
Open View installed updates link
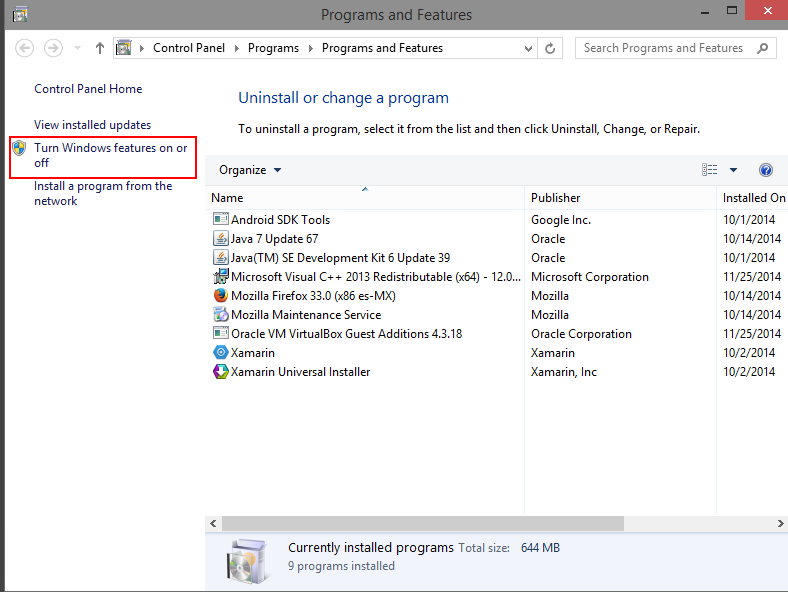(x=92, y=125)
